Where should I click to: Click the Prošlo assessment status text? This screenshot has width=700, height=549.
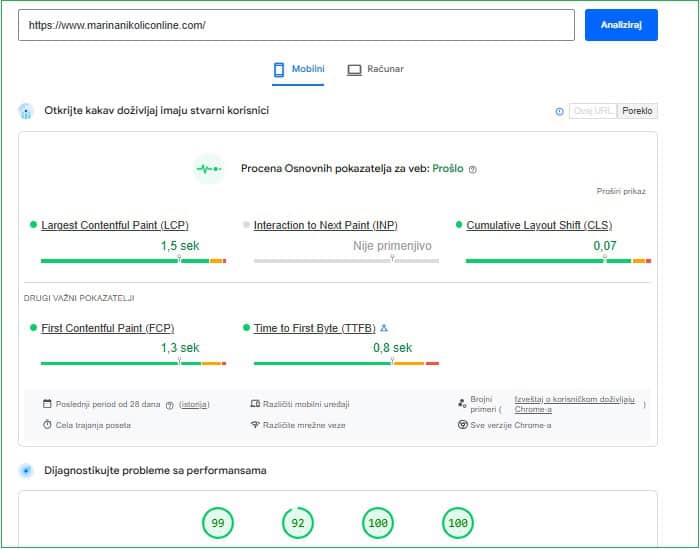tap(448, 169)
